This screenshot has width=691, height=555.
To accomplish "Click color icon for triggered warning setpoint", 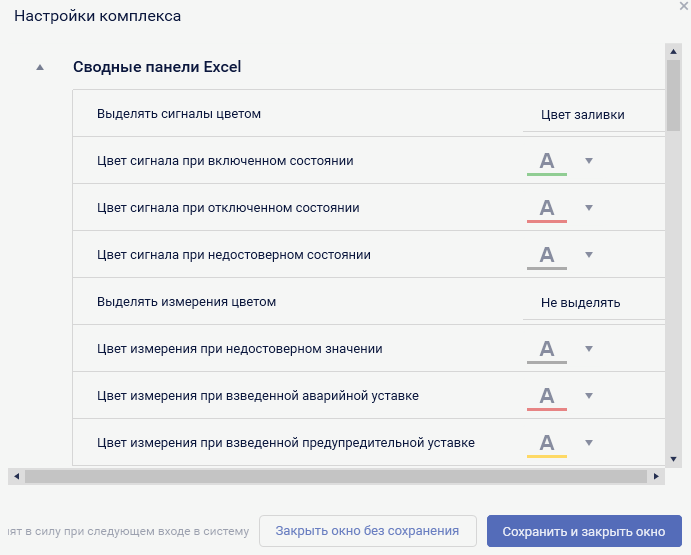I will point(546,443).
